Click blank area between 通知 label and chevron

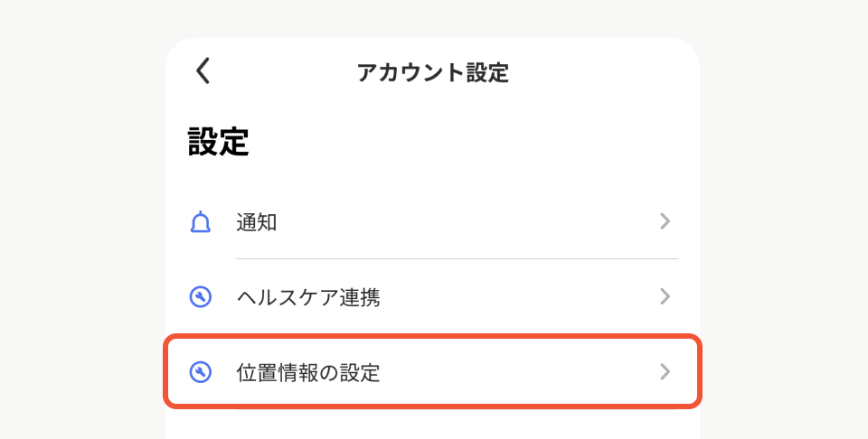coord(470,222)
